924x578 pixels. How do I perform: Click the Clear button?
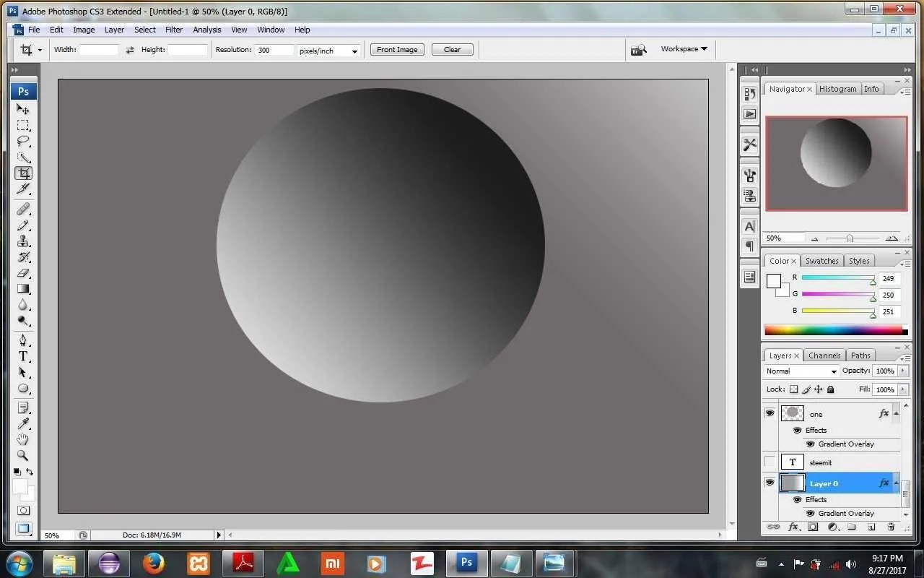pyautogui.click(x=452, y=50)
